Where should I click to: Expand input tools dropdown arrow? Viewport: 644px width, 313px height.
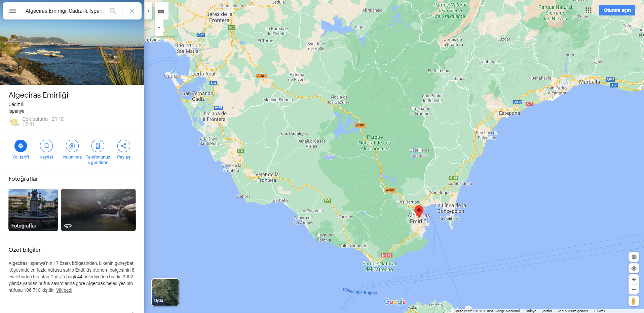tap(159, 28)
